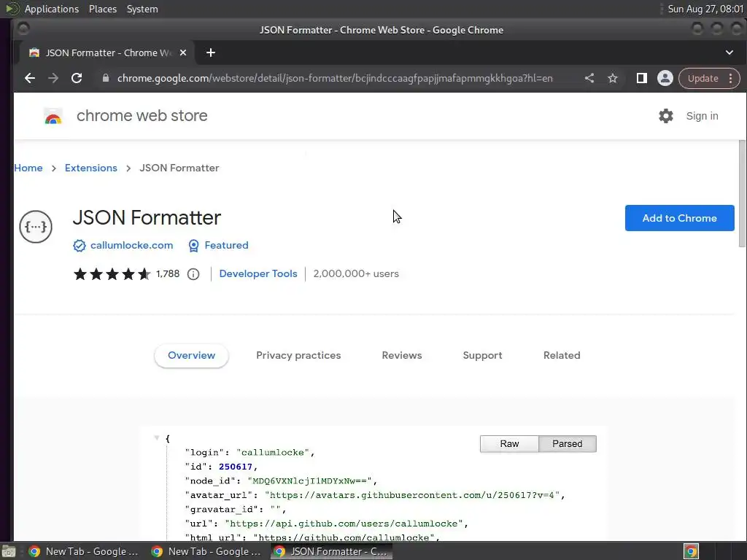Click the login value callumlocke
The image size is (747, 560).
[273, 452]
